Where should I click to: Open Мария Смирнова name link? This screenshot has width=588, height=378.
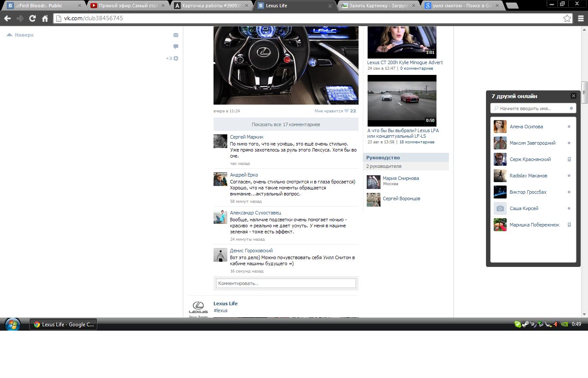point(401,178)
